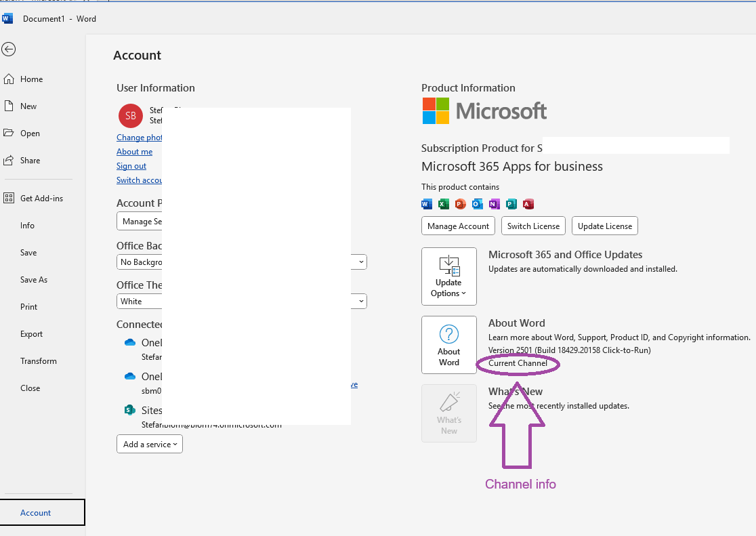
Task: Click the Outlook app icon
Action: [x=478, y=204]
